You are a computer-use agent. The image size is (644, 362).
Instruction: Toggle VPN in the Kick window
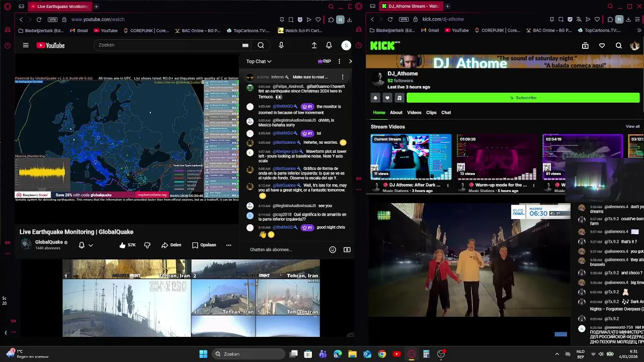tap(404, 19)
